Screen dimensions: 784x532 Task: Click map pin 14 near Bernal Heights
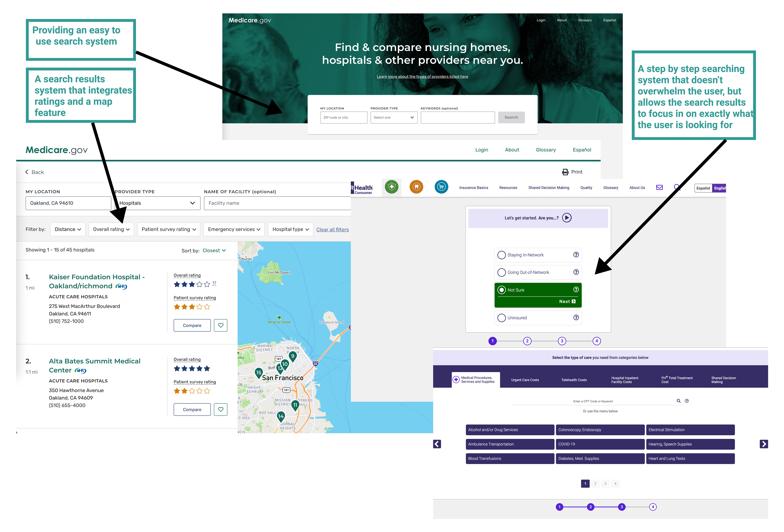[x=281, y=417]
